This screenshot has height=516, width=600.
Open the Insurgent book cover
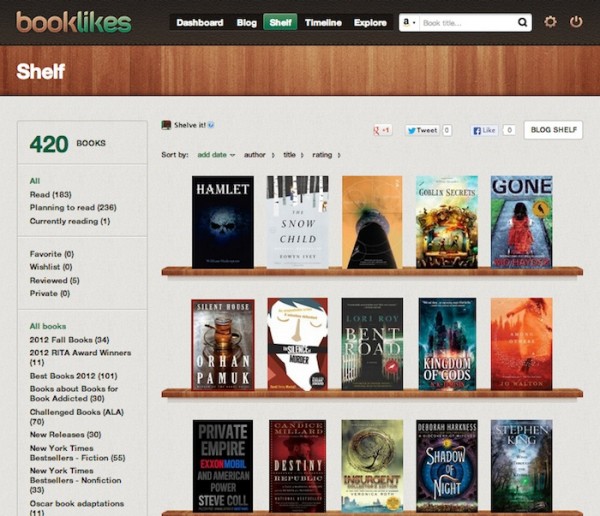coord(372,466)
